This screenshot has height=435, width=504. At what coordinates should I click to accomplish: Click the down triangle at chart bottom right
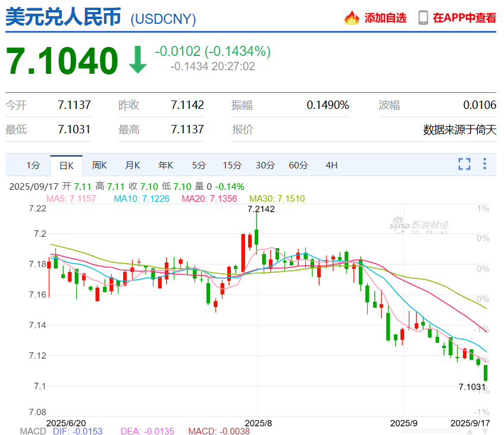click(x=485, y=431)
